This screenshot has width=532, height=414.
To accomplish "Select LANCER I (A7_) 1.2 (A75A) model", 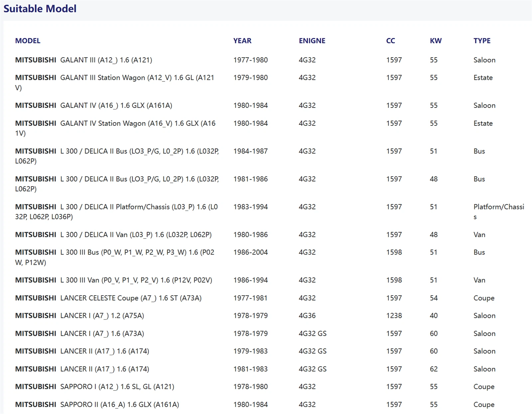I will pyautogui.click(x=79, y=316).
